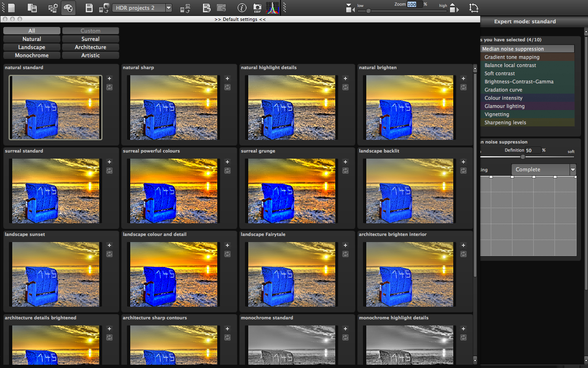Click the rotate/crop arrows icon in toolbar
The height and width of the screenshot is (368, 588).
(474, 8)
